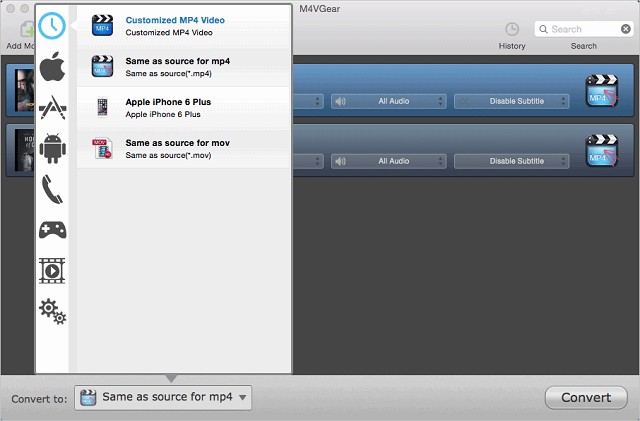640x421 pixels.
Task: Open the Apple devices category
Action: [x=52, y=68]
